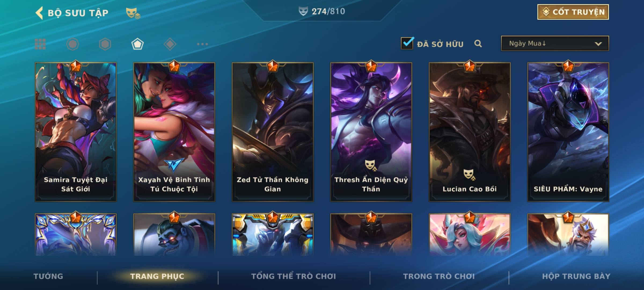Open the SIÊU PHẨM: Vayne skin card
This screenshot has height=290, width=644.
click(568, 132)
